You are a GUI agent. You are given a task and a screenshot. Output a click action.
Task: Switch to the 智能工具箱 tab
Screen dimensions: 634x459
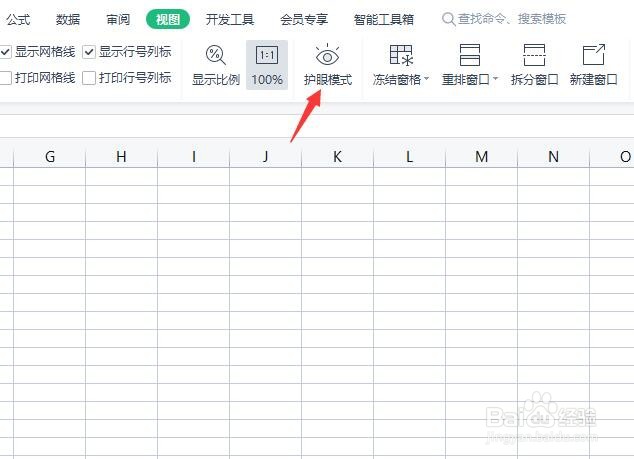click(384, 19)
